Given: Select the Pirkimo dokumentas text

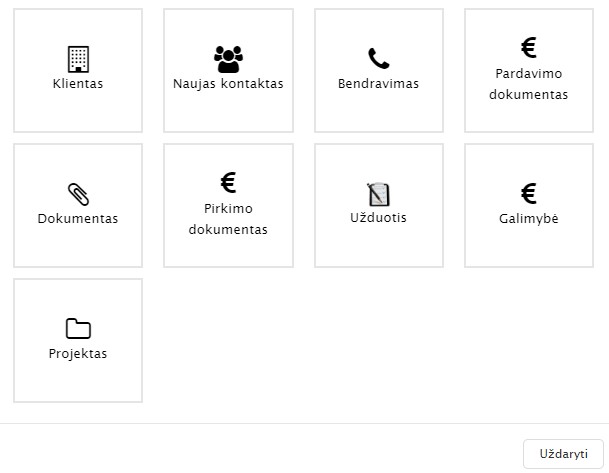Looking at the screenshot, I should point(228,219).
